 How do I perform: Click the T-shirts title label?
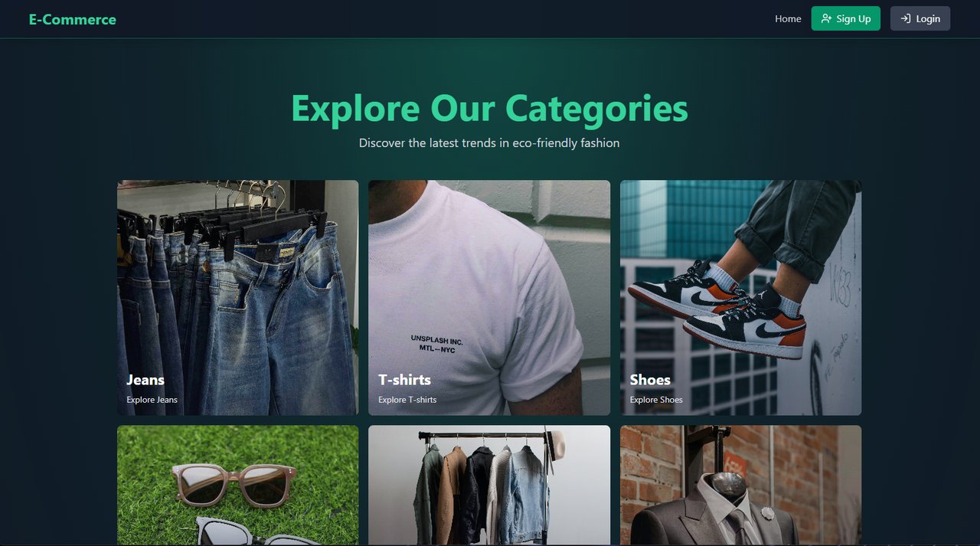point(404,380)
